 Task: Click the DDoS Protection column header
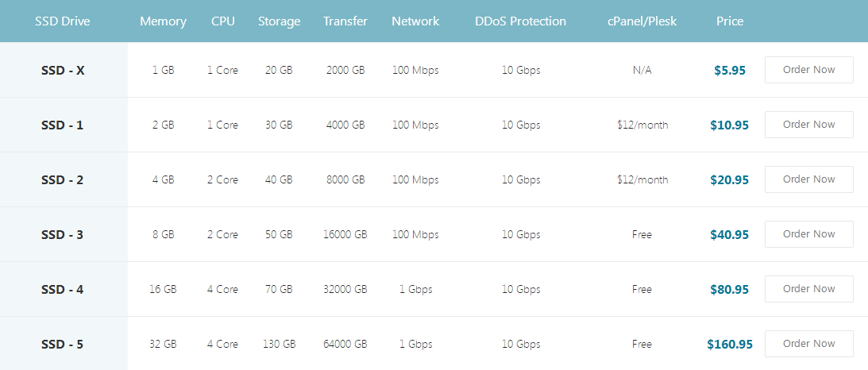click(x=521, y=21)
